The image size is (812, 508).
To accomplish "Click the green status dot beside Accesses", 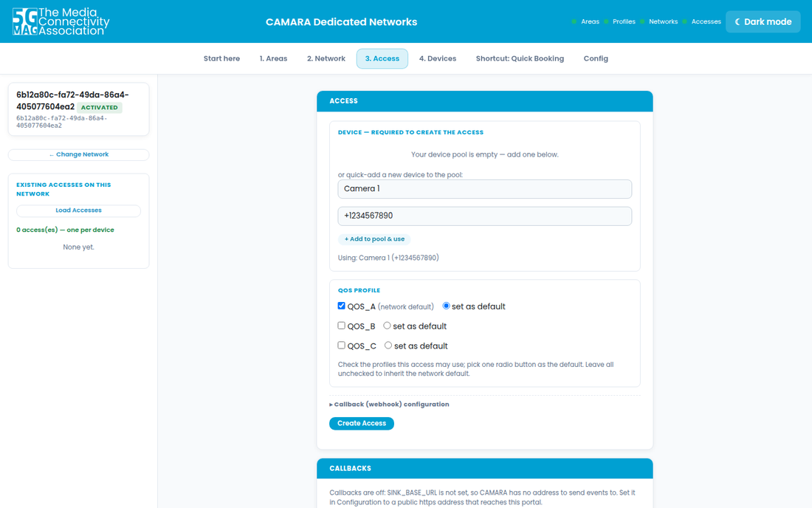I will pos(684,21).
